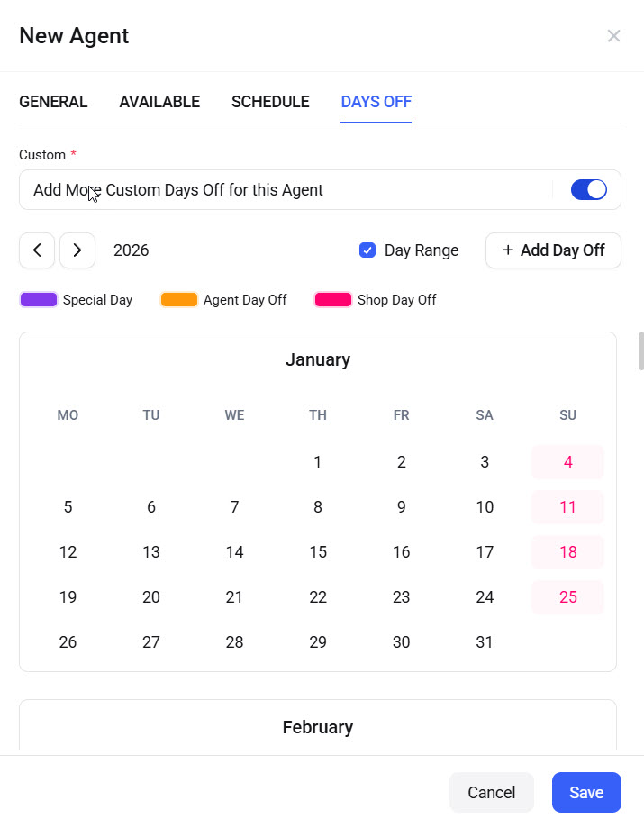Viewport: 644px width, 828px height.
Task: Save the new agent
Action: point(586,793)
